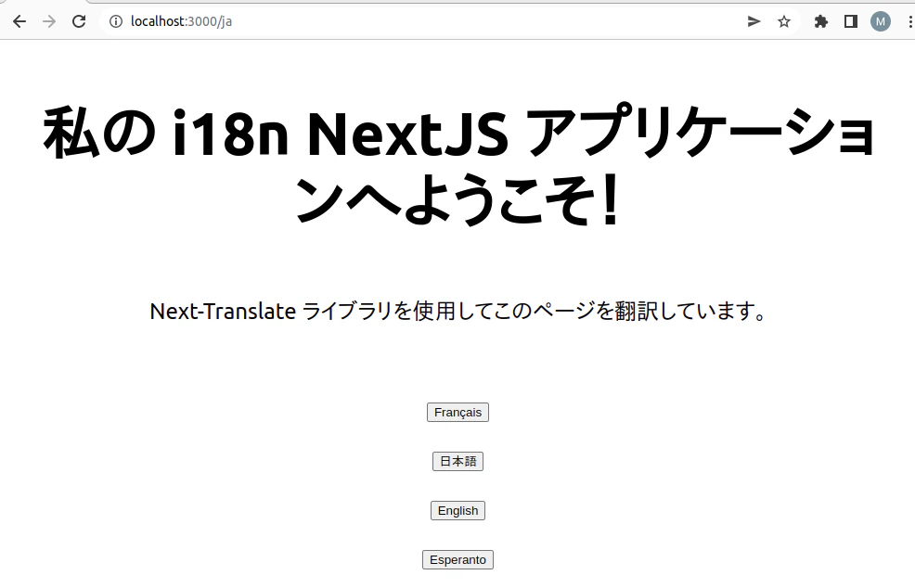Select the 日本語 language button
The image size is (915, 588).
click(x=457, y=462)
